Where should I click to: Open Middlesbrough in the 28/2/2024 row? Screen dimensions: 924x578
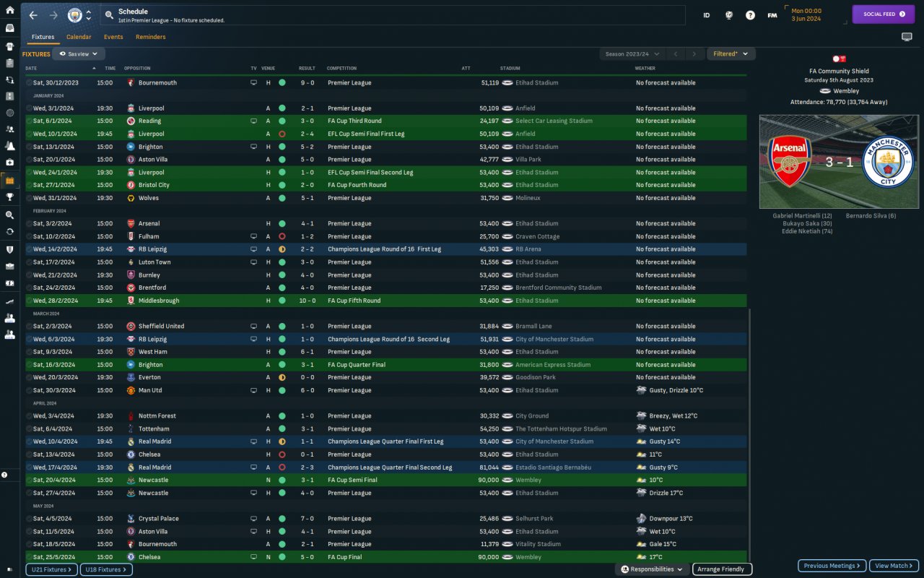(159, 301)
